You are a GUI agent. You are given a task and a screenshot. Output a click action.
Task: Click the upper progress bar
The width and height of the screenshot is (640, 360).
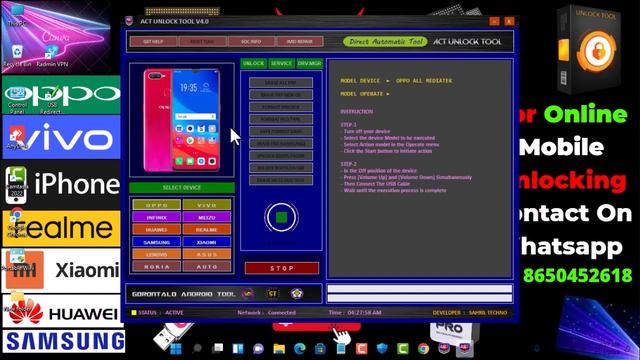420,289
